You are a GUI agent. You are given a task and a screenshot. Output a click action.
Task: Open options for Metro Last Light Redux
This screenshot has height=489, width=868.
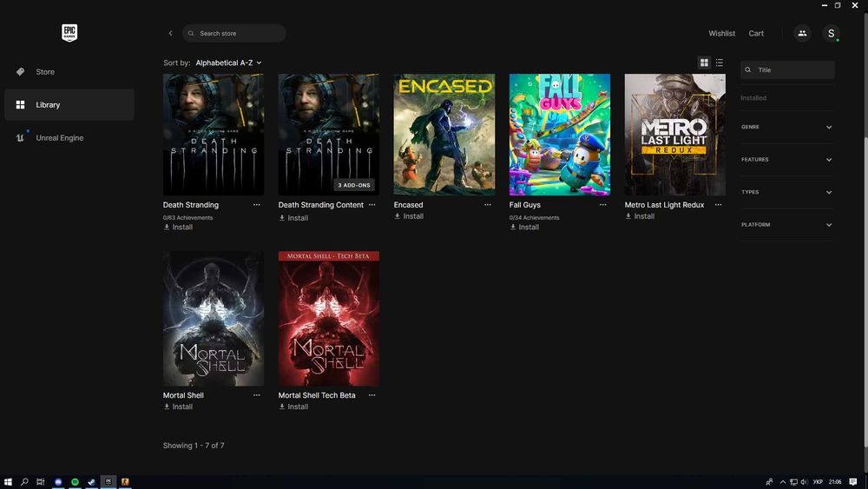(718, 205)
